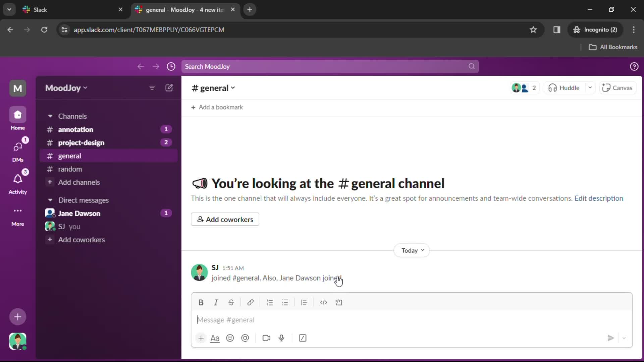Open SJ's avatar in the message
The height and width of the screenshot is (362, 644).
[x=199, y=272]
